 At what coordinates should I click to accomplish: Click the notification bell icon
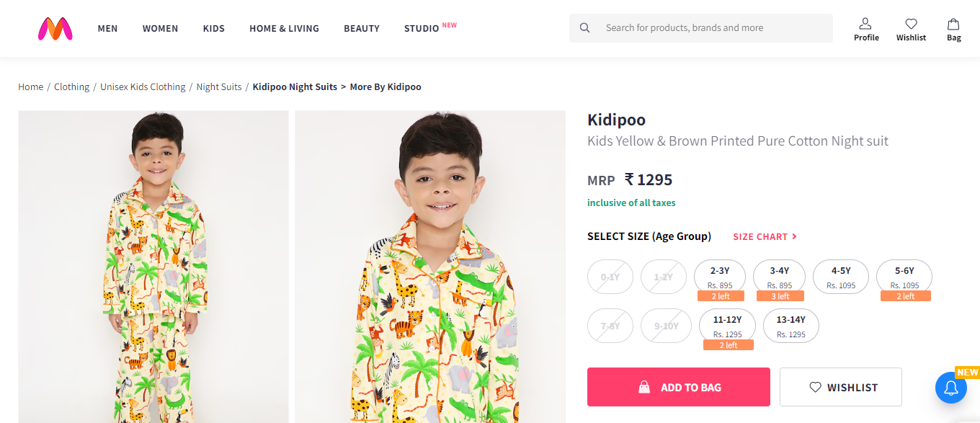950,388
